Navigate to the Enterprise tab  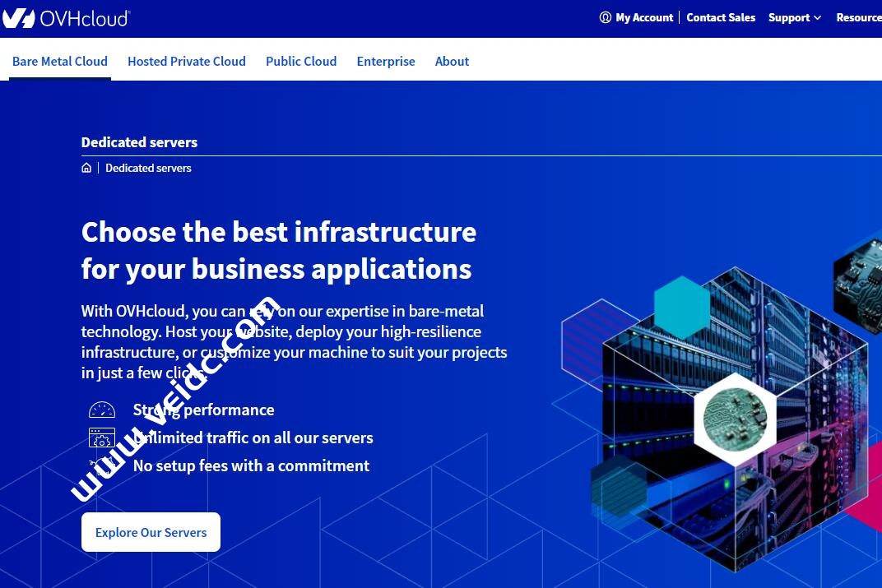386,61
